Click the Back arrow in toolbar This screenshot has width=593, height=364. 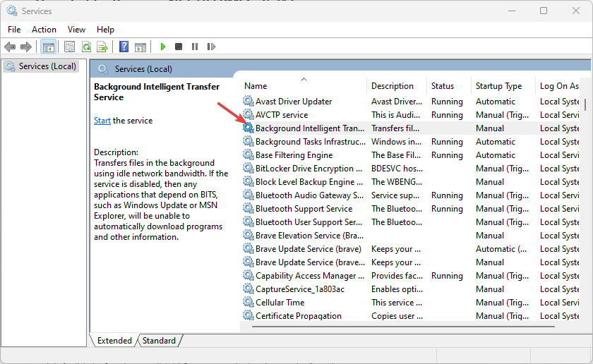(10, 47)
